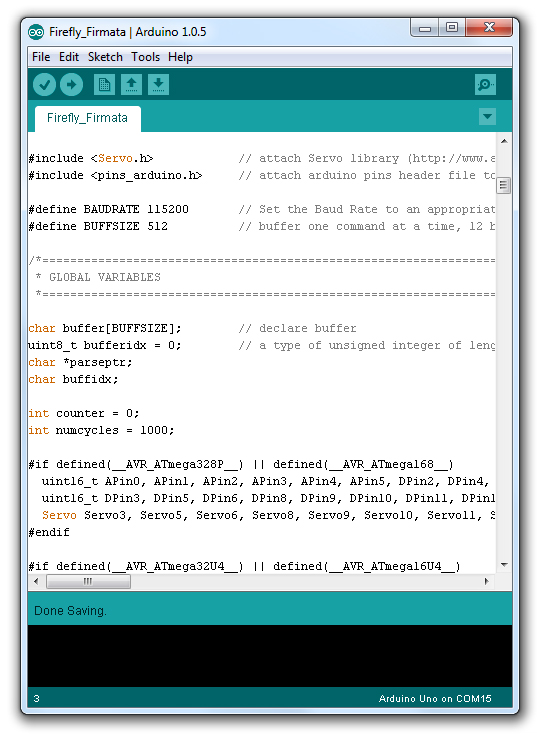The width and height of the screenshot is (537, 734).
Task: Click the '#endif' line
Action: [x=49, y=533]
